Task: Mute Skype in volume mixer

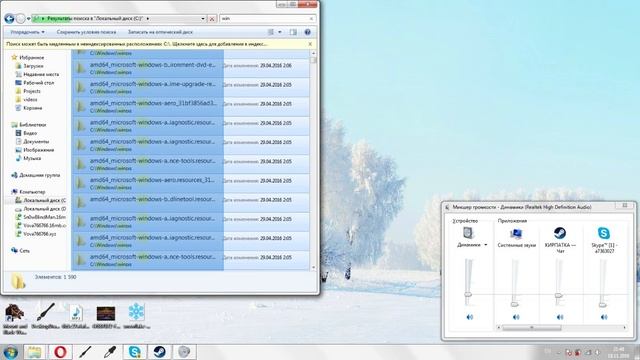Action: click(x=604, y=317)
